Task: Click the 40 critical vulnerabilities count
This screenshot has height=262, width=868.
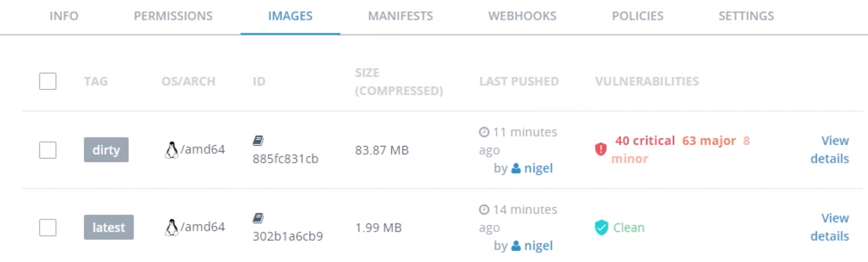Action: (x=646, y=141)
